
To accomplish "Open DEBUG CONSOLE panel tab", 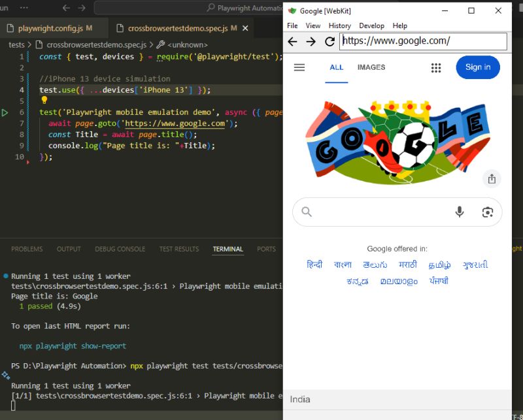I will pyautogui.click(x=120, y=249).
